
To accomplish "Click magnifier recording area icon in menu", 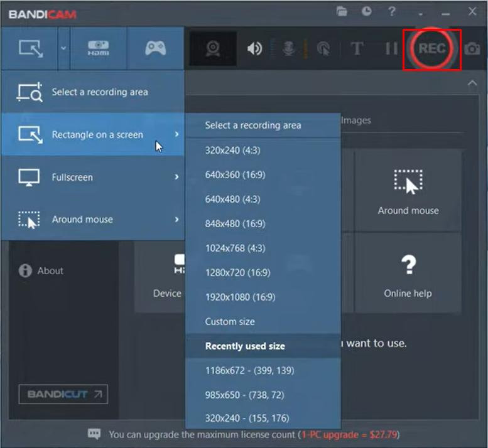I will (30, 92).
